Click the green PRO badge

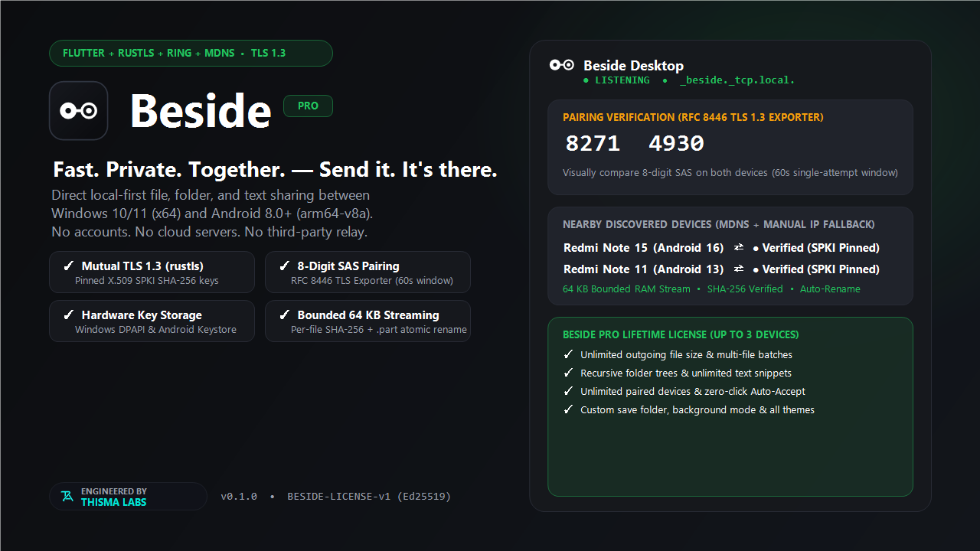point(308,106)
